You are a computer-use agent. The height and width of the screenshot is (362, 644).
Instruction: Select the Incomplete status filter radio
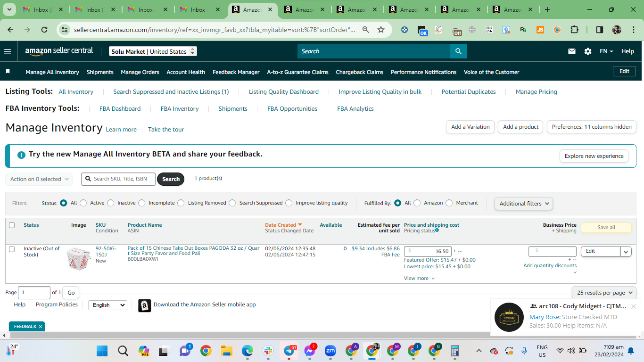pyautogui.click(x=142, y=203)
